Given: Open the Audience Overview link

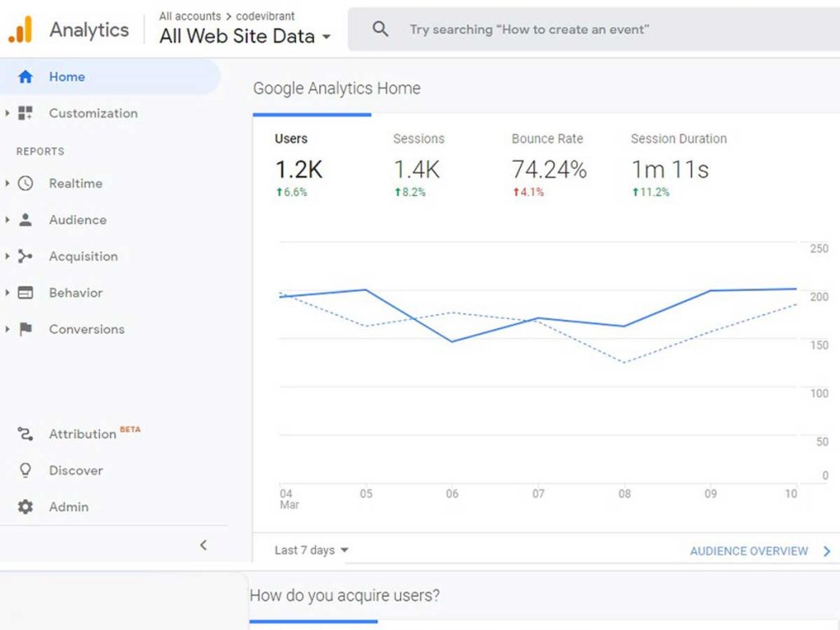Looking at the screenshot, I should coord(748,550).
